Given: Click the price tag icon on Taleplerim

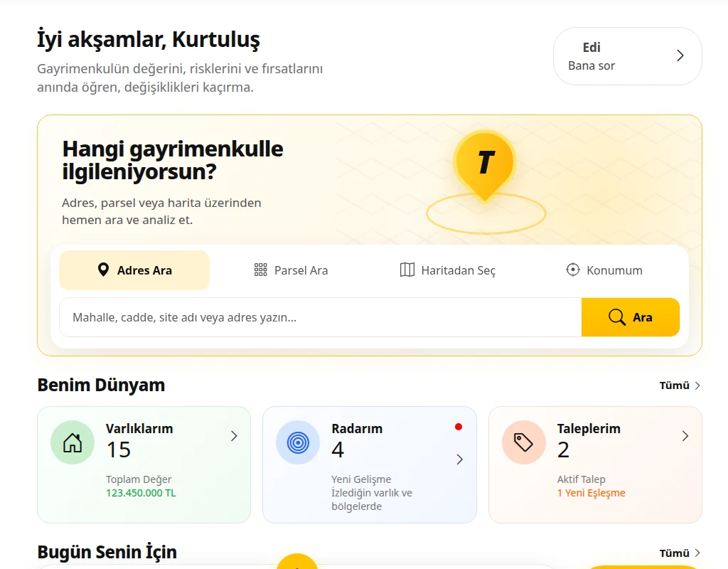Looking at the screenshot, I should point(524,442).
